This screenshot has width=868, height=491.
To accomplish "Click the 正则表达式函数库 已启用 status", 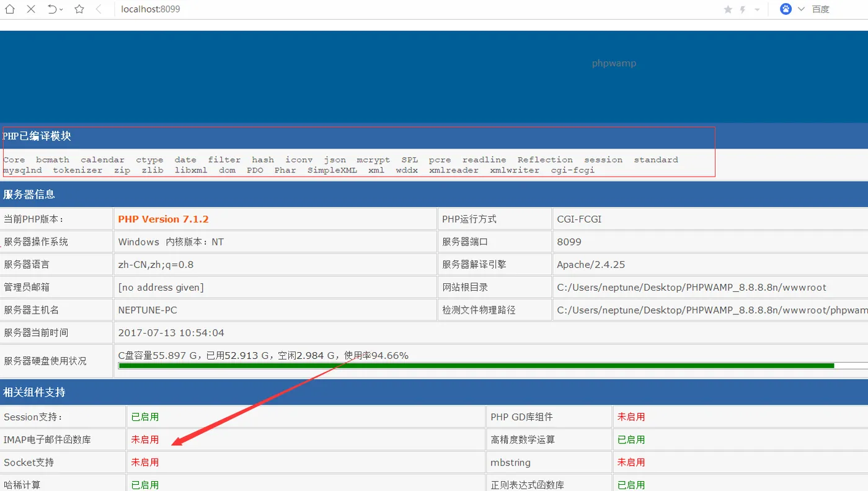I will click(x=631, y=485).
